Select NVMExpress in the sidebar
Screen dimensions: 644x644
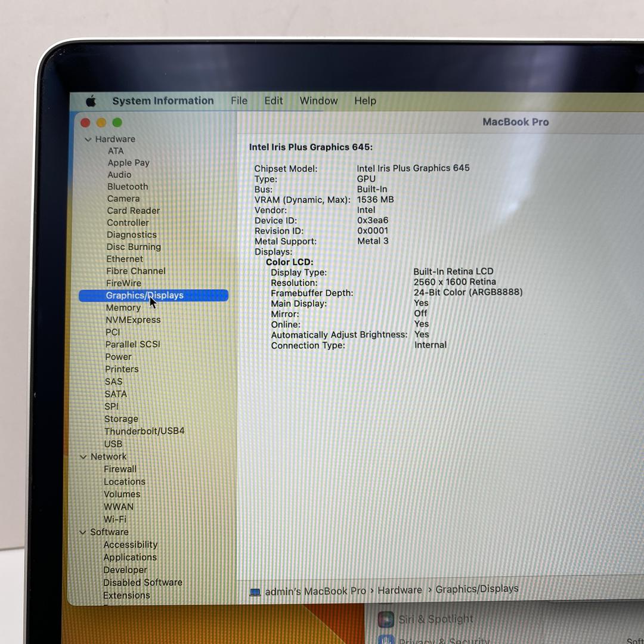pyautogui.click(x=133, y=320)
